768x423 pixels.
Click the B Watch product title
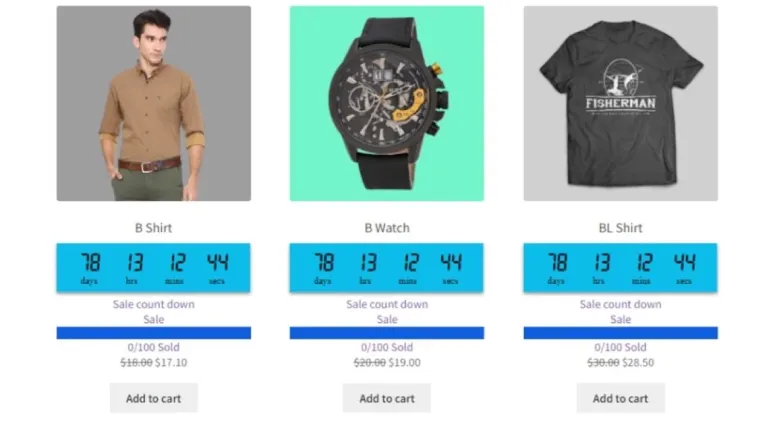pyautogui.click(x=387, y=228)
